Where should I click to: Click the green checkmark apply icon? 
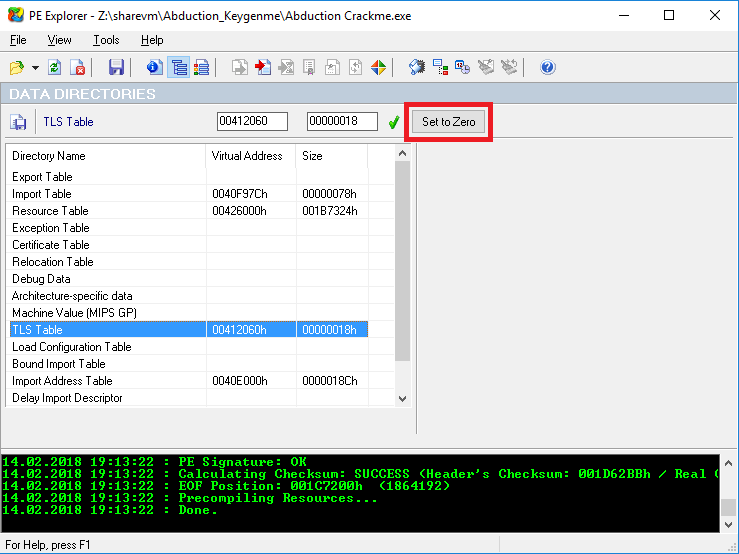tap(394, 122)
